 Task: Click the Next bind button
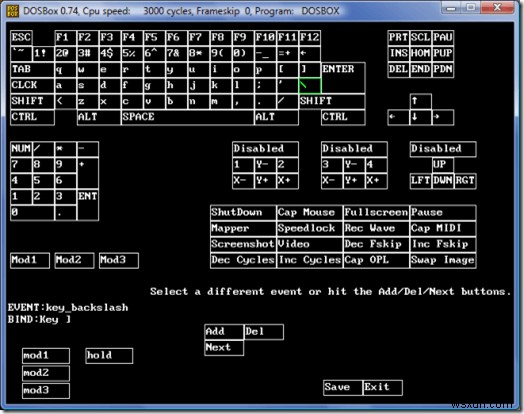tap(224, 348)
